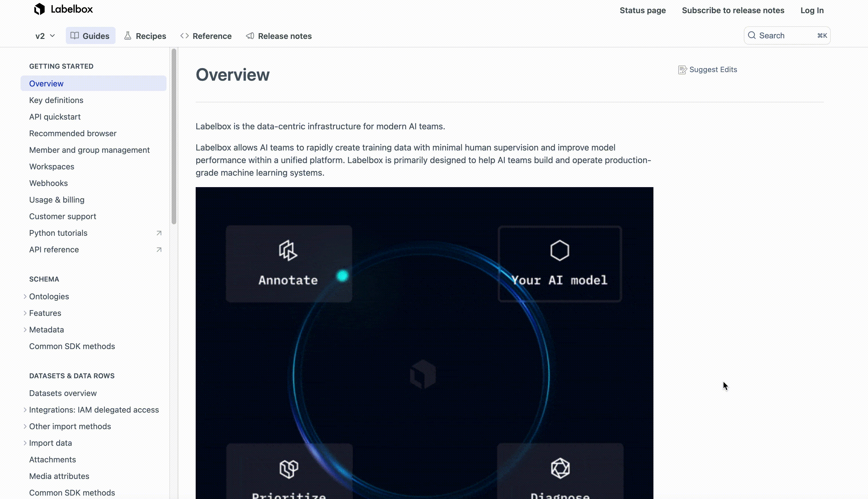Open Python tutorials link

point(58,233)
